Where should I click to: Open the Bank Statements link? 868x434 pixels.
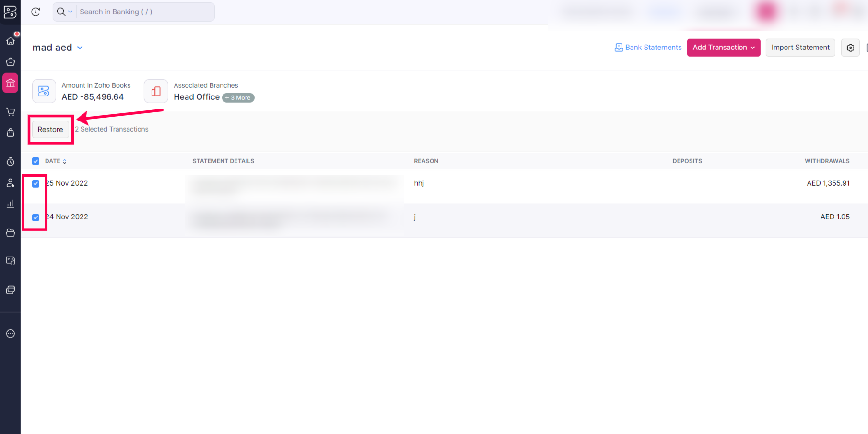(648, 48)
